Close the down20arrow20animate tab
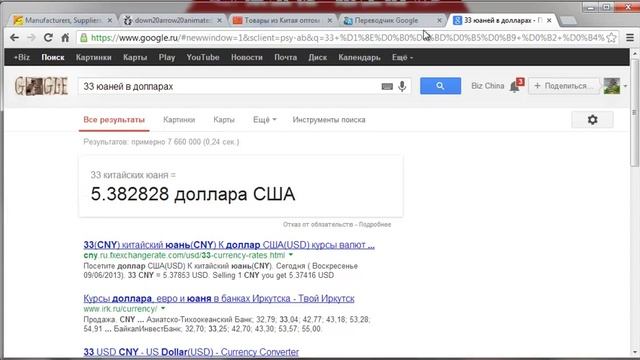The width and height of the screenshot is (640, 360). (220, 20)
